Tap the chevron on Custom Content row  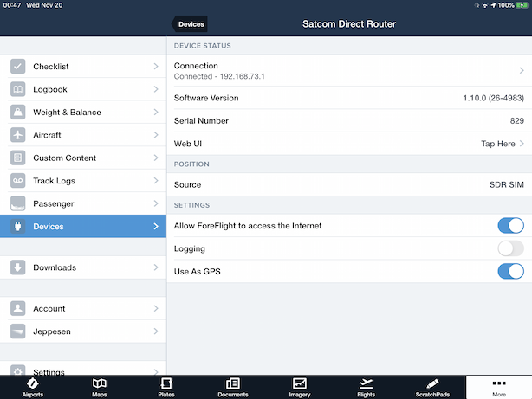(156, 158)
